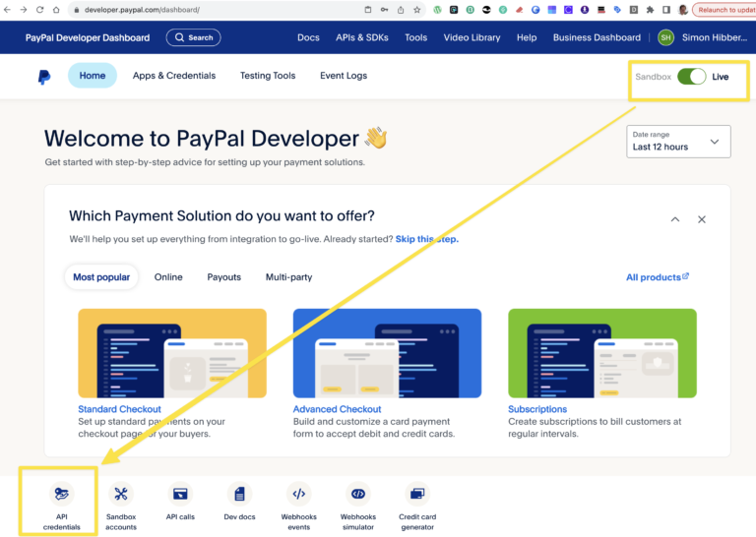This screenshot has height=537, width=756.
Task: Open the API credentials shortcut icon
Action: pos(61,494)
